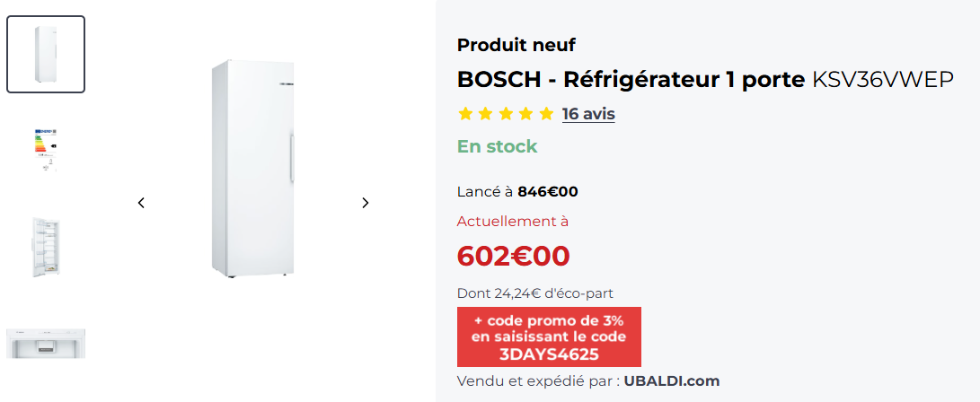Open the 16 avis reviews link
Screen dimensions: 980x402
588,114
